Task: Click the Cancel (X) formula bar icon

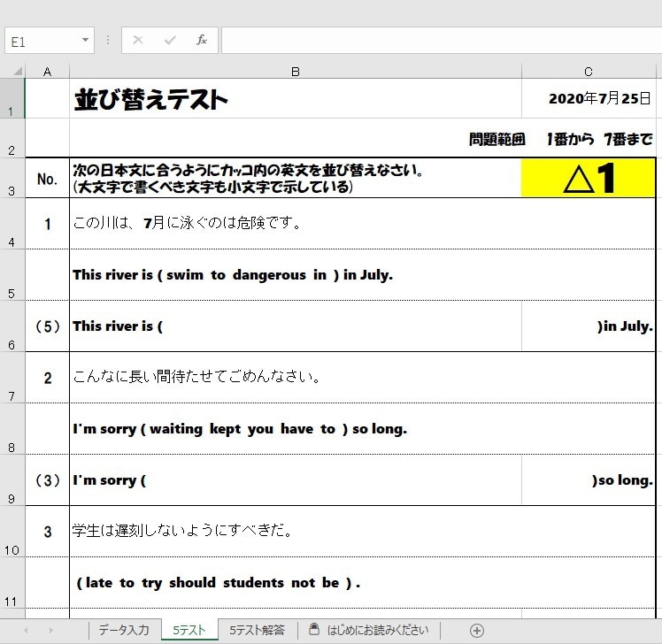Action: tap(138, 40)
